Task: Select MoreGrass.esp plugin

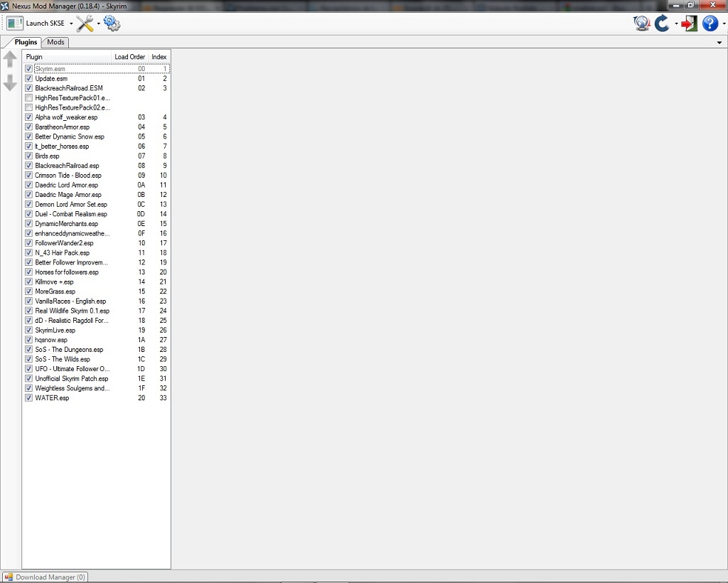Action: 97,291
